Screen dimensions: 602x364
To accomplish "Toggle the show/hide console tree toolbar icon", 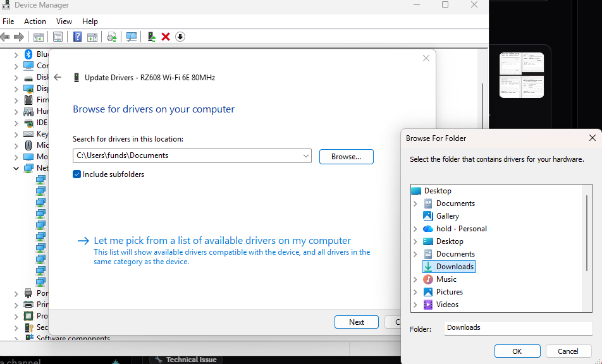I will pos(39,37).
